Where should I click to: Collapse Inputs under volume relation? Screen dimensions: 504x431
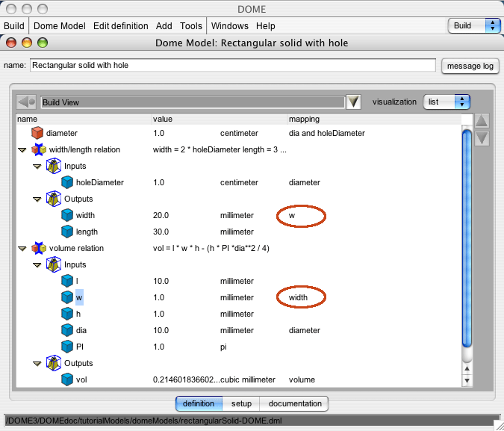click(x=37, y=264)
